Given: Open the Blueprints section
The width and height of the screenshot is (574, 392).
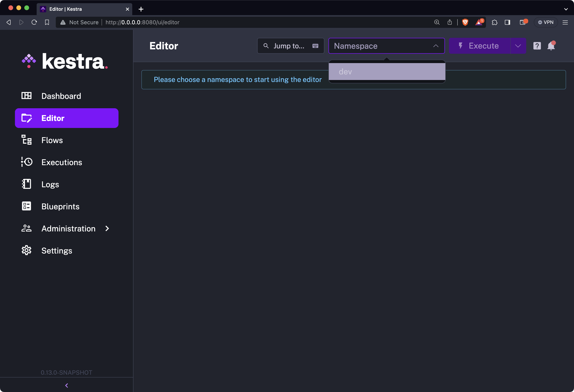Looking at the screenshot, I should pyautogui.click(x=60, y=206).
